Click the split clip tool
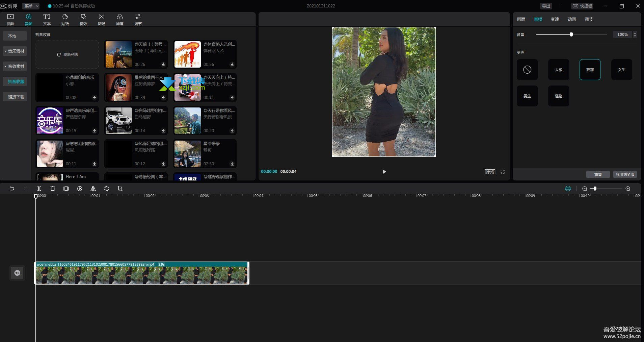The image size is (644, 342). pyautogui.click(x=39, y=189)
